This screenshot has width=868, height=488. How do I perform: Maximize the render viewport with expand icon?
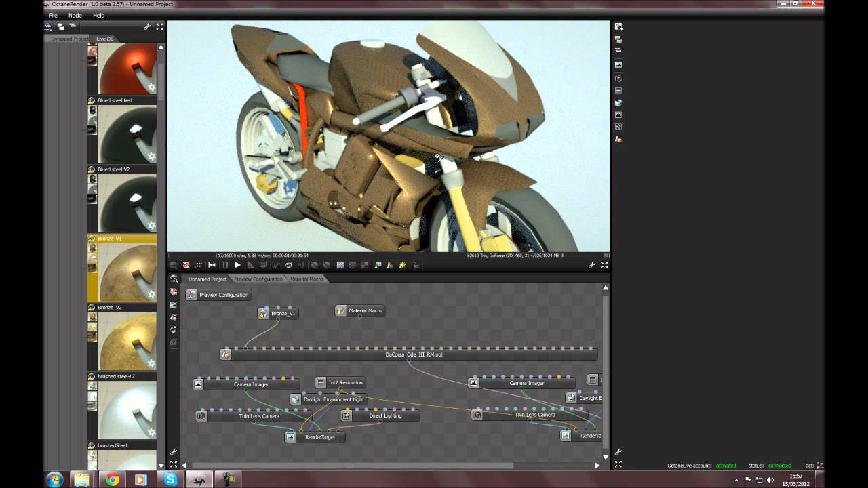pos(604,265)
